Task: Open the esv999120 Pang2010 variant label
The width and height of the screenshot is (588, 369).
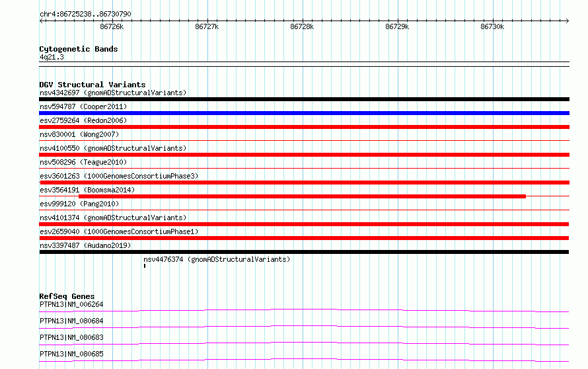Action: click(79, 204)
